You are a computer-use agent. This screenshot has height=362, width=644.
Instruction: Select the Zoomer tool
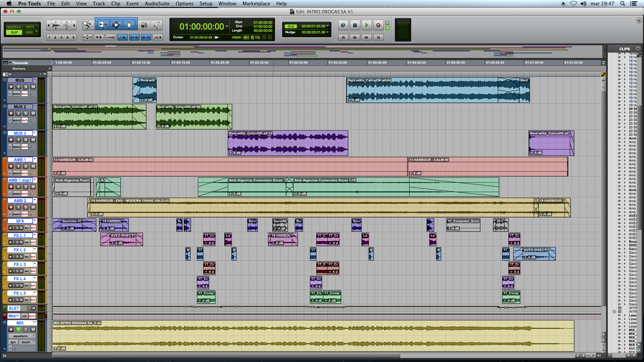click(87, 25)
